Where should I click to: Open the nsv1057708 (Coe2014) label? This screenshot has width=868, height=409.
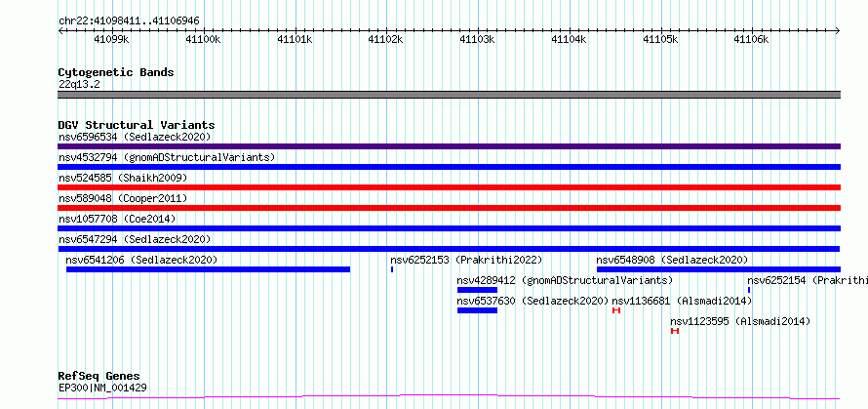[117, 219]
